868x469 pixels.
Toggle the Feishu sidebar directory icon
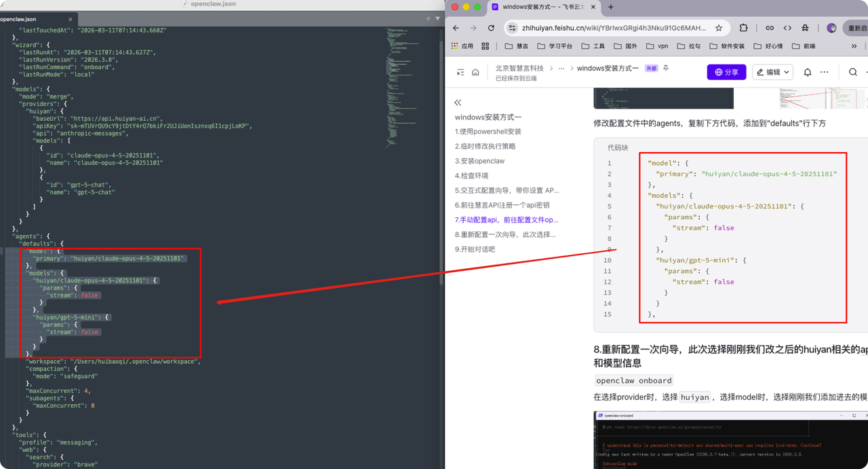(460, 72)
